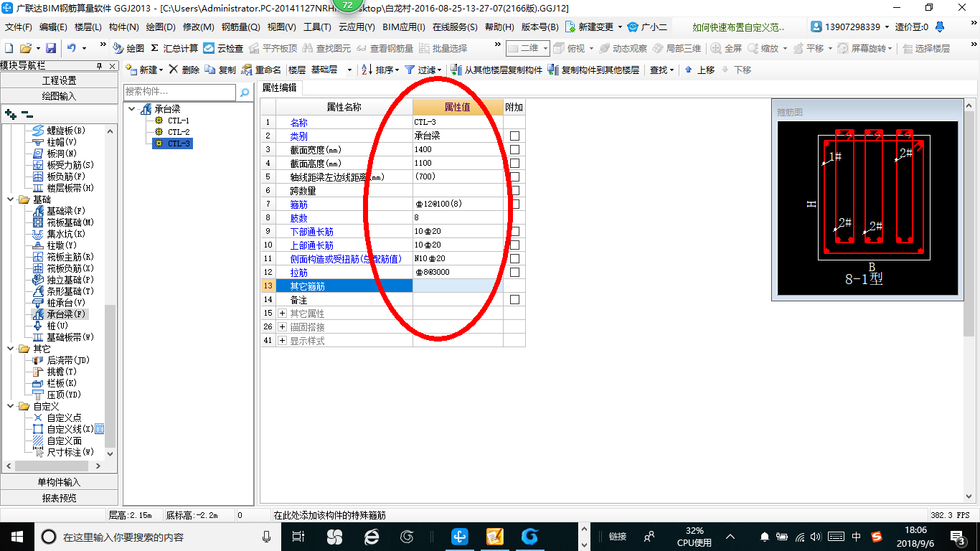Click the 搜索构件 search input
The width and height of the screenshot is (980, 551).
179,92
